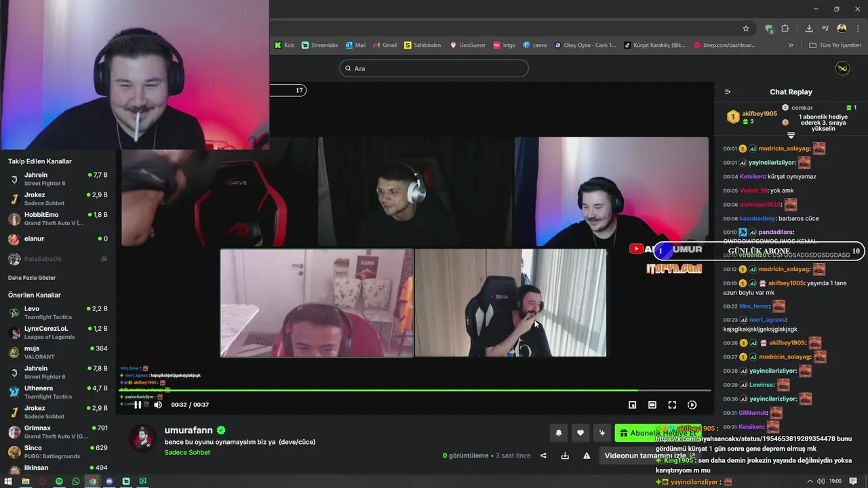This screenshot has height=488, width=868.
Task: Click akifbey1905 in the gift leaderboard
Action: point(759,114)
